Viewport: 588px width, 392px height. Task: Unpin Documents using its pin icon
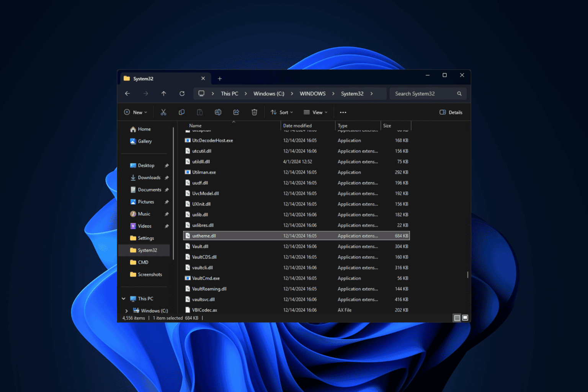167,190
